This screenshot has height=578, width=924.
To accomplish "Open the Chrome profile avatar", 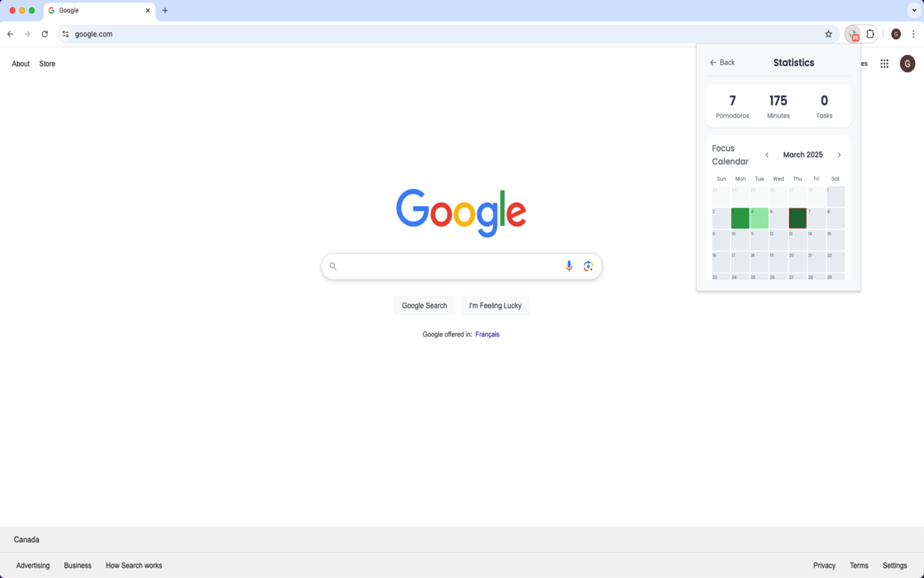I will coord(895,33).
